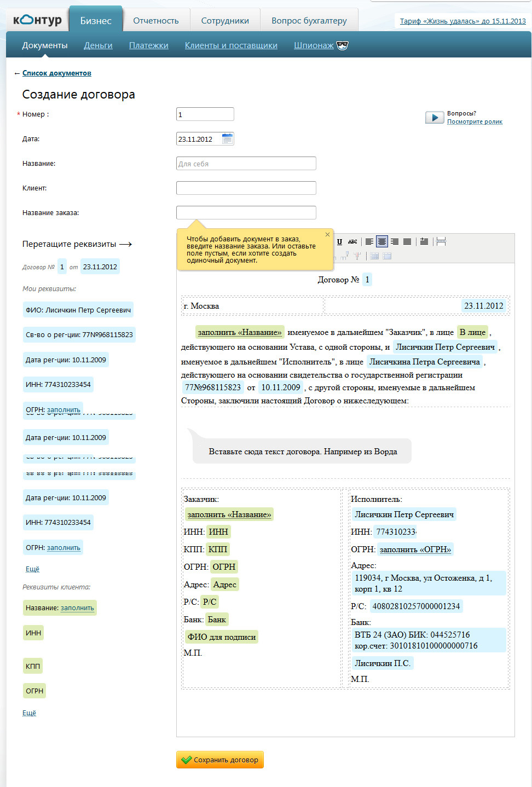Align text right in editor toolbar

(395, 242)
